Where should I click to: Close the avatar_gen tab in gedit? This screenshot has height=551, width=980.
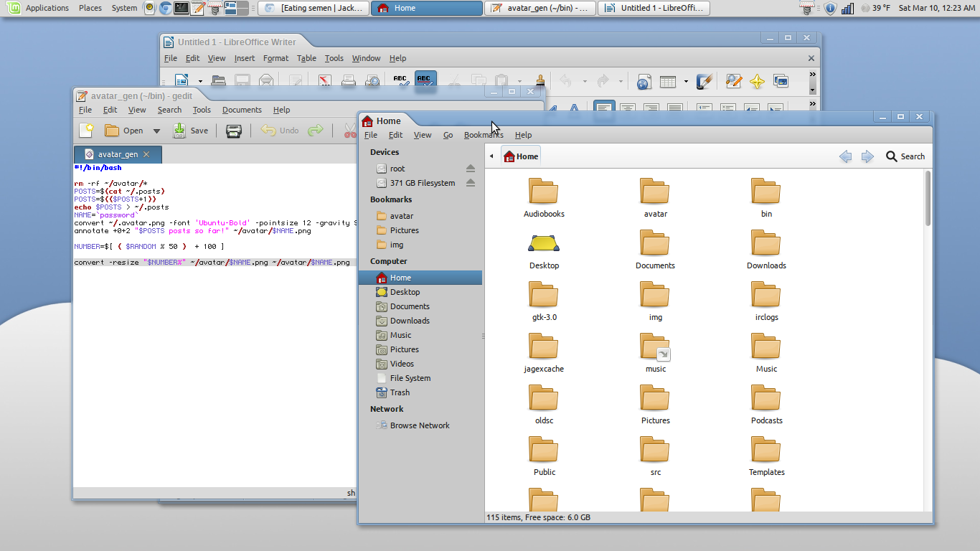146,154
